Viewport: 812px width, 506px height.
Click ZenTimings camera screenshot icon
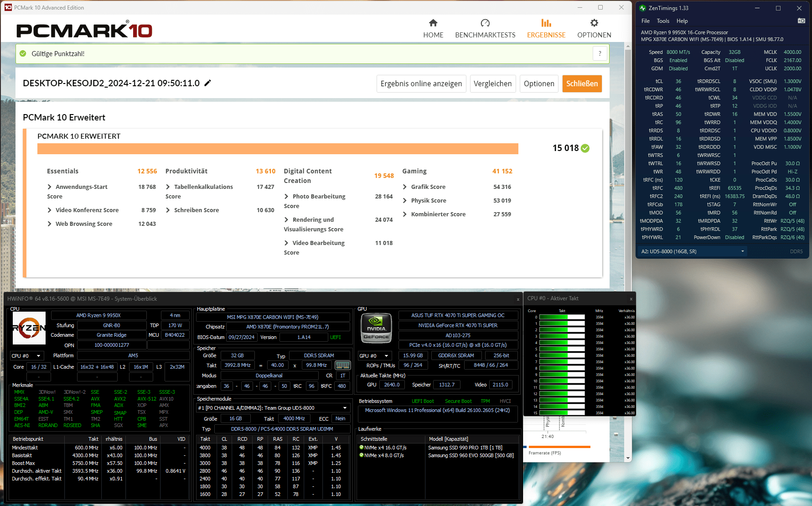pyautogui.click(x=801, y=21)
